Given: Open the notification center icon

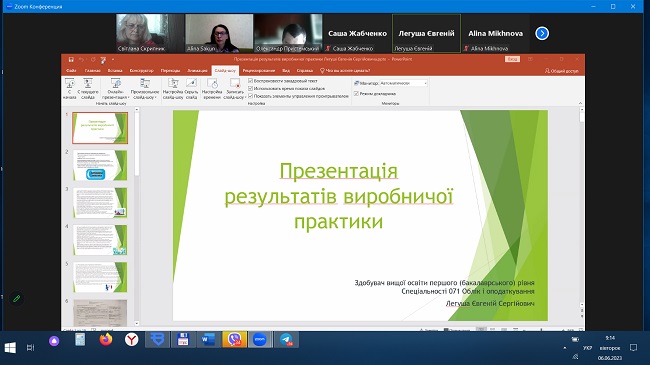Looking at the screenshot, I should tap(633, 348).
